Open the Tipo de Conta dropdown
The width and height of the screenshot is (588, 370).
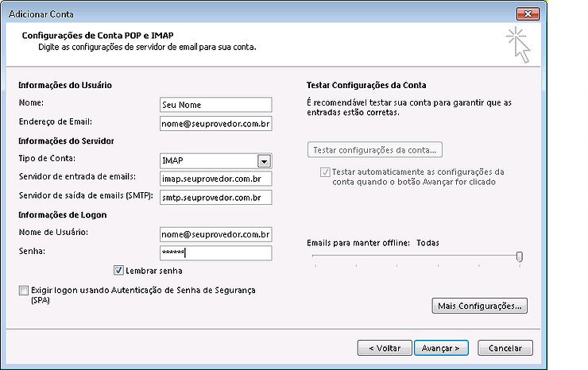(x=264, y=161)
